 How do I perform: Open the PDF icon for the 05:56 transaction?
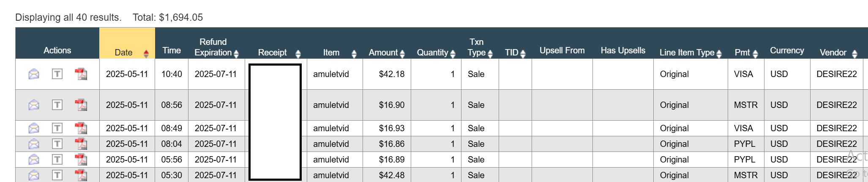pyautogui.click(x=81, y=160)
